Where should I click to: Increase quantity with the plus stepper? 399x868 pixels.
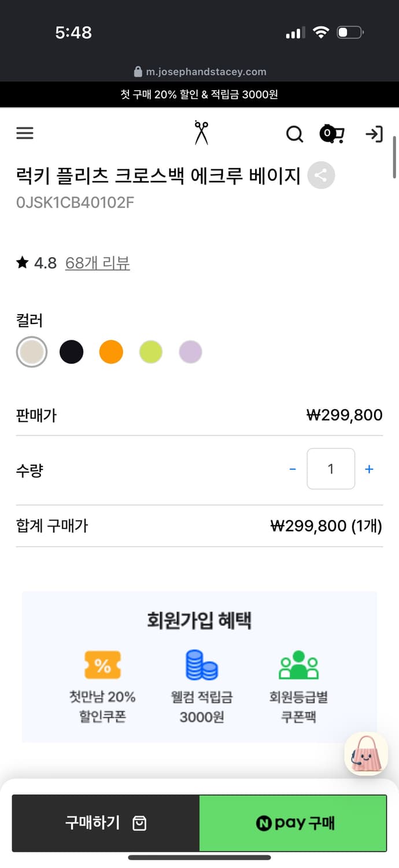click(369, 469)
